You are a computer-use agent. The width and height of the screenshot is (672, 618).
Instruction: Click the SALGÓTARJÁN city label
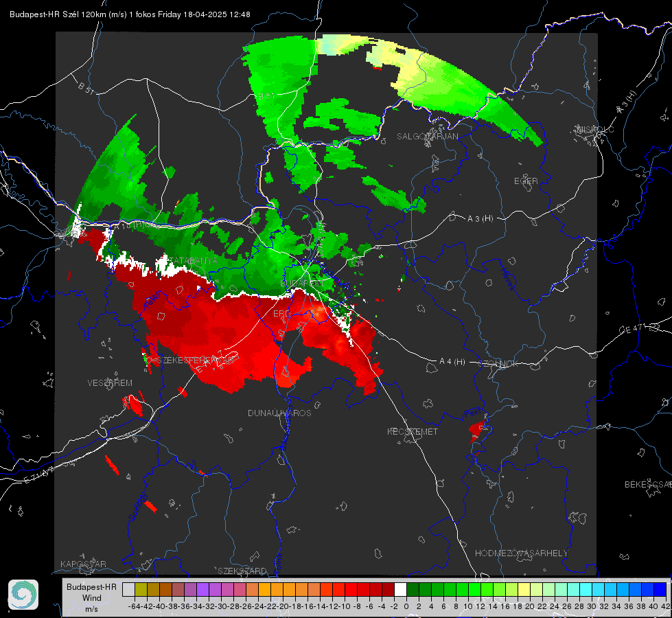427,137
